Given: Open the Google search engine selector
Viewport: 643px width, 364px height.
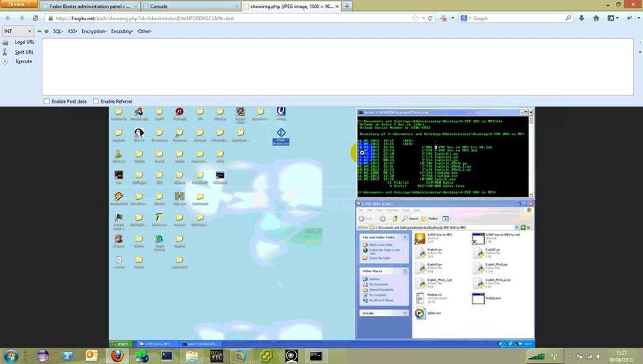Looking at the screenshot, I should (x=466, y=18).
